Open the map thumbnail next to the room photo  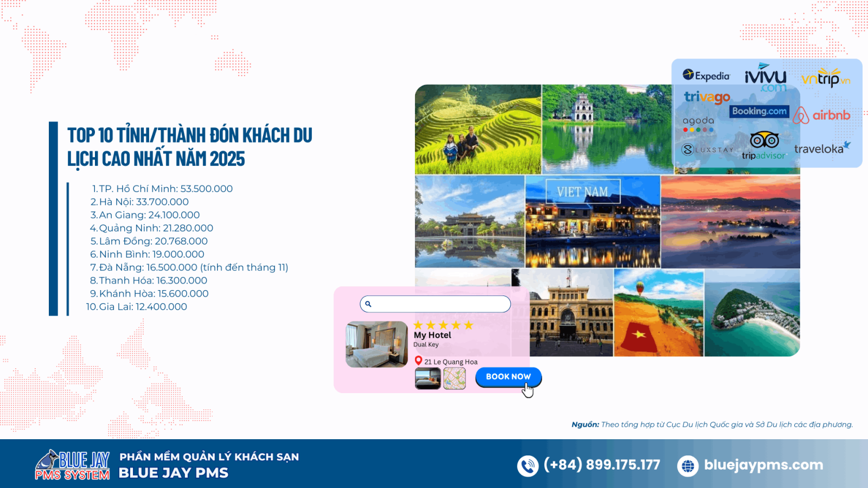pos(455,378)
